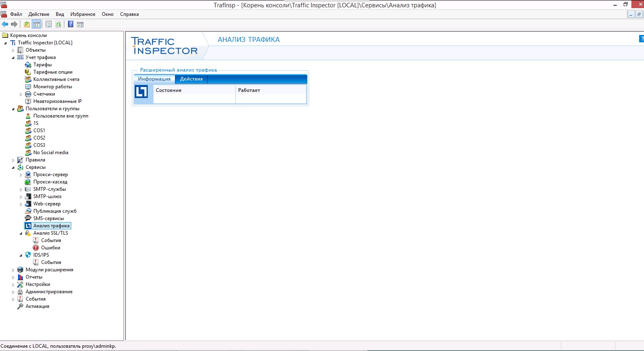Click the Refresh toolbar icon
The width and height of the screenshot is (644, 351).
pos(59,24)
